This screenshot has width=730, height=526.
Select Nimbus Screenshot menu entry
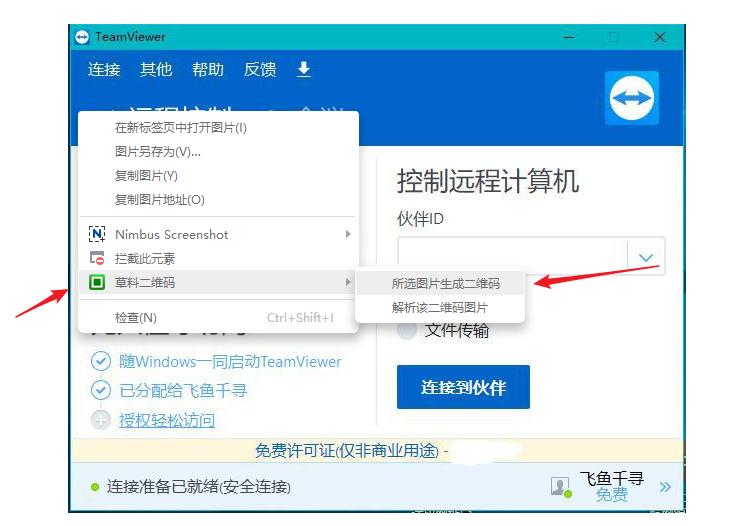[219, 234]
